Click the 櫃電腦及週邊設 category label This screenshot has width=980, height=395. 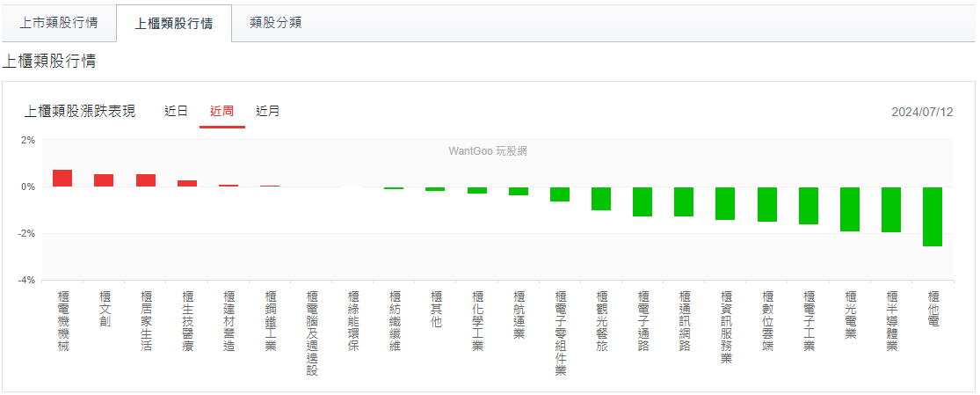311,333
